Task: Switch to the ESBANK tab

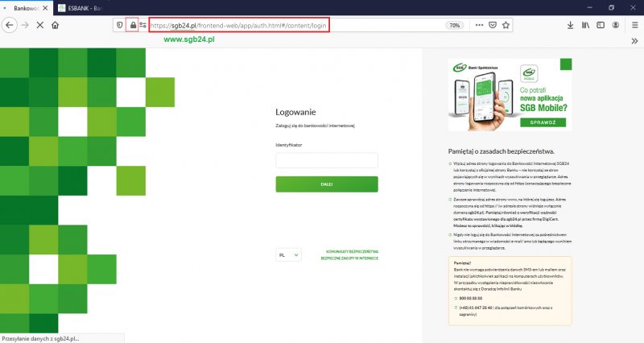Action: [x=80, y=8]
